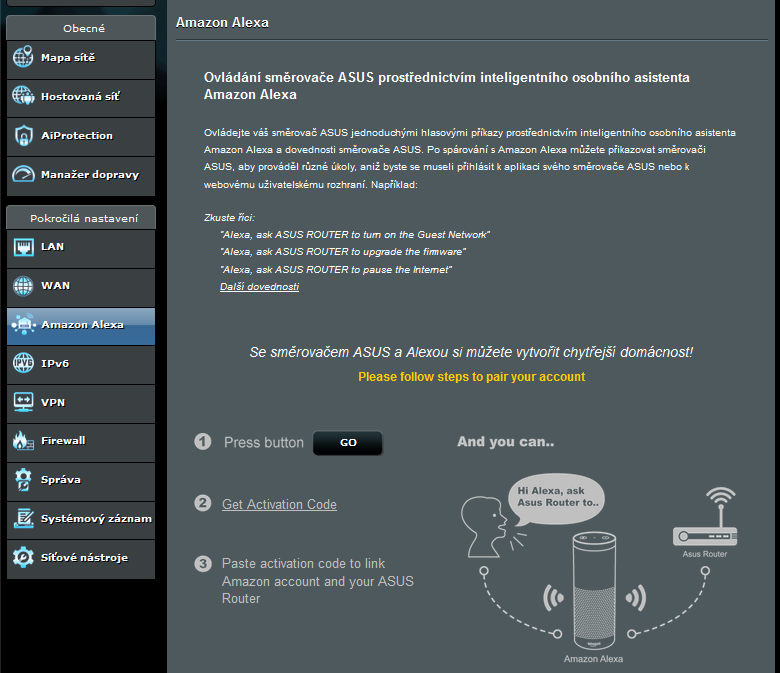Image resolution: width=780 pixels, height=673 pixels.
Task: Click the Obecné section header
Action: 81,28
